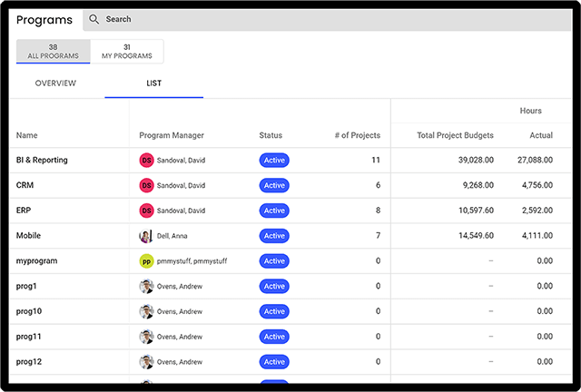Screen dimensions: 581x392
Task: Open the CRM program
Action: 25,185
